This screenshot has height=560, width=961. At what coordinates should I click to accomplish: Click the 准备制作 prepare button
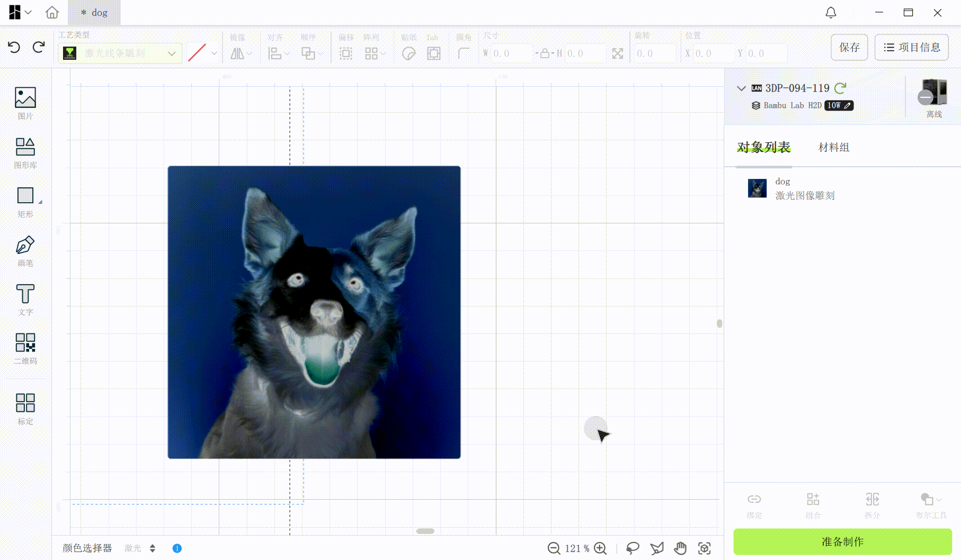coord(842,541)
